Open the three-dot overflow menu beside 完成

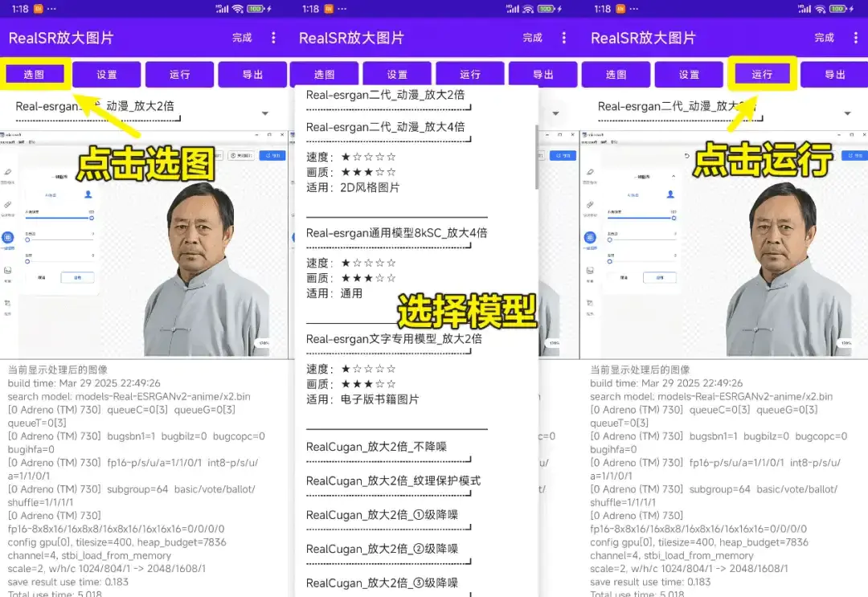[x=274, y=38]
